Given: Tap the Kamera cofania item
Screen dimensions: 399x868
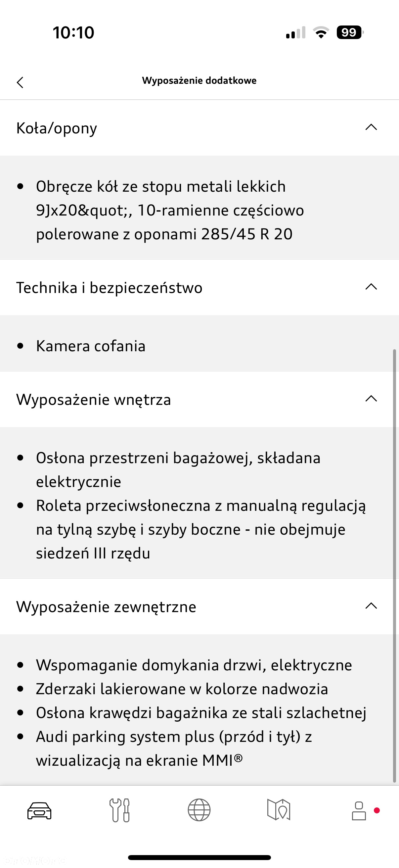Looking at the screenshot, I should [91, 346].
